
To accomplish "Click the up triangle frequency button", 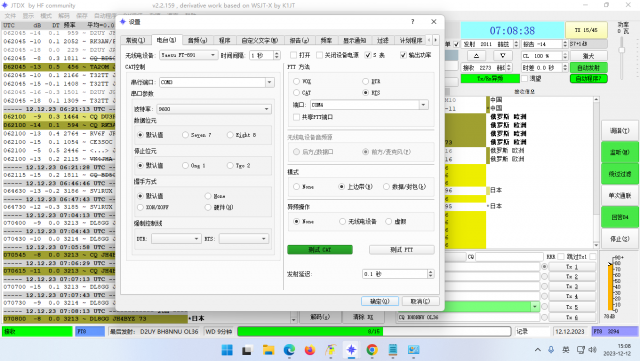I will 476,56.
